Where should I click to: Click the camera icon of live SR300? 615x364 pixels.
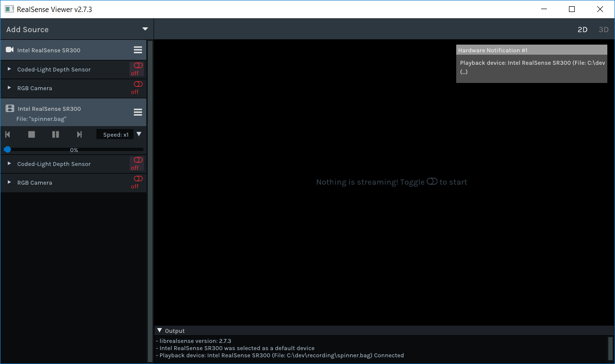click(x=10, y=50)
